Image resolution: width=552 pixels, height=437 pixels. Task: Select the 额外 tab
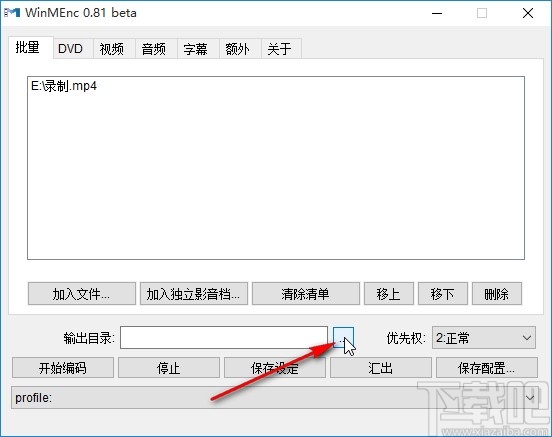tap(240, 49)
